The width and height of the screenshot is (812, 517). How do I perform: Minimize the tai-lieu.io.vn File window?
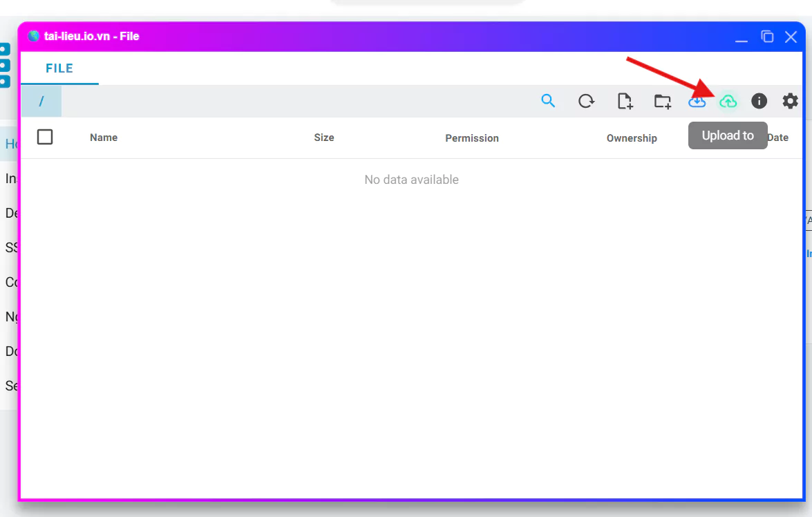click(742, 37)
